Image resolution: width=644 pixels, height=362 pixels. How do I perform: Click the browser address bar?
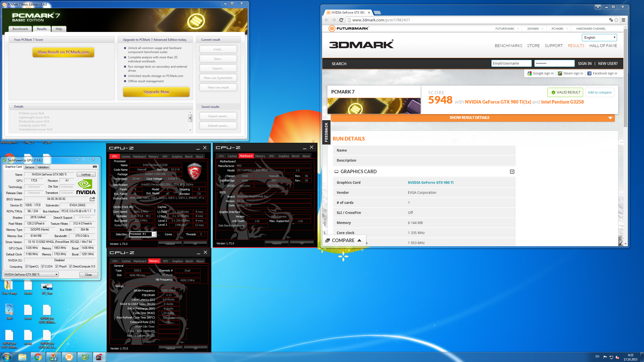pos(478,20)
